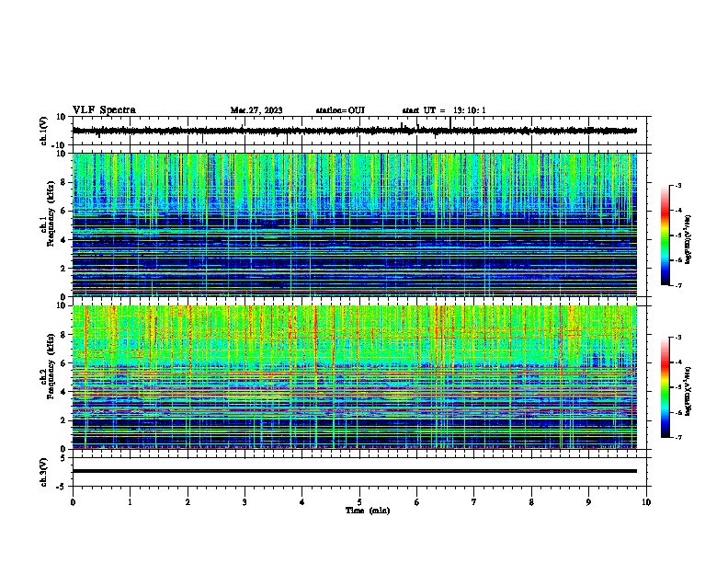
Task: Click inside the ch.2 spectrogram panel
Action: (x=355, y=377)
